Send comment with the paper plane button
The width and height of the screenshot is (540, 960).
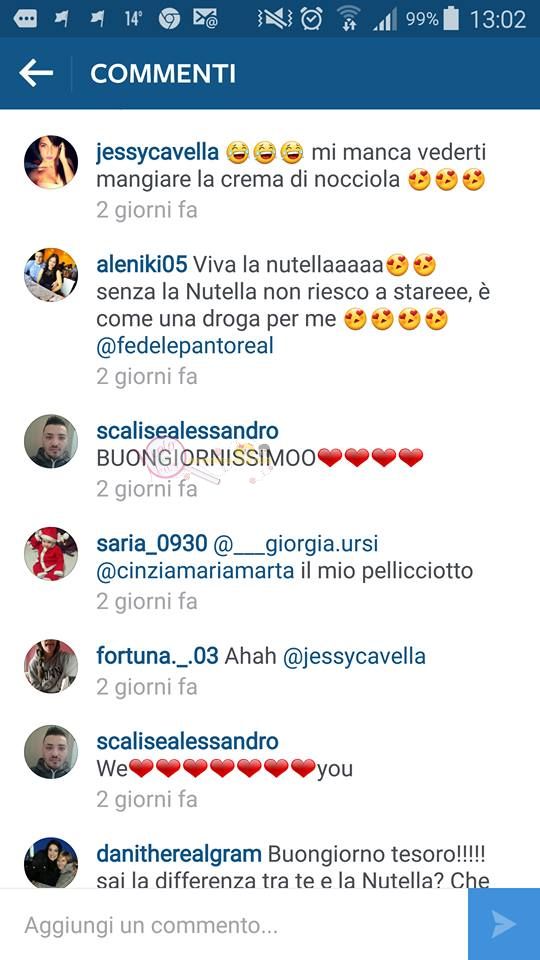(504, 924)
